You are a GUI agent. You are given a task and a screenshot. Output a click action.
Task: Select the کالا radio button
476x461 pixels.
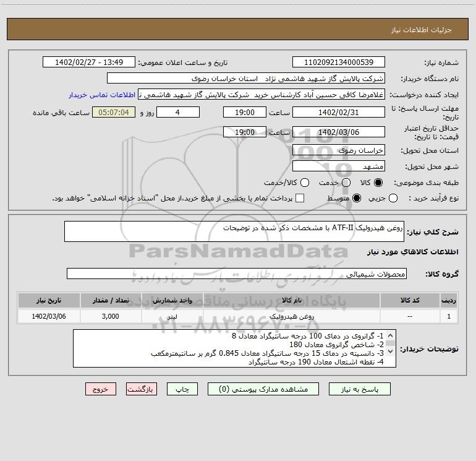(378, 183)
